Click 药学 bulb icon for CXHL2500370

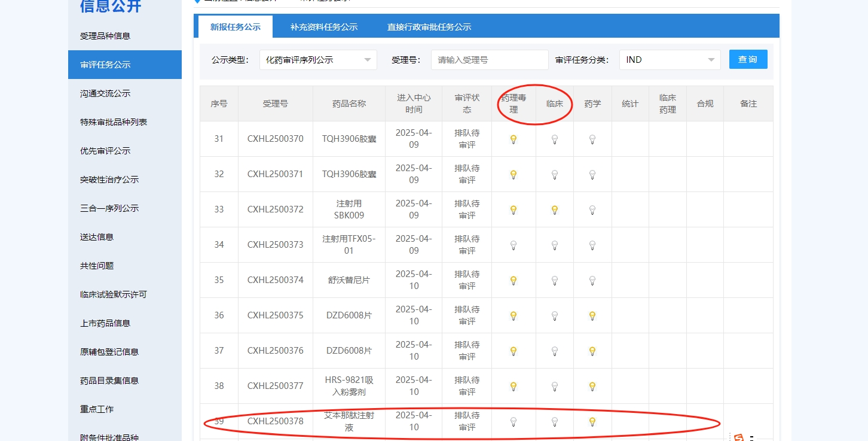tap(592, 139)
